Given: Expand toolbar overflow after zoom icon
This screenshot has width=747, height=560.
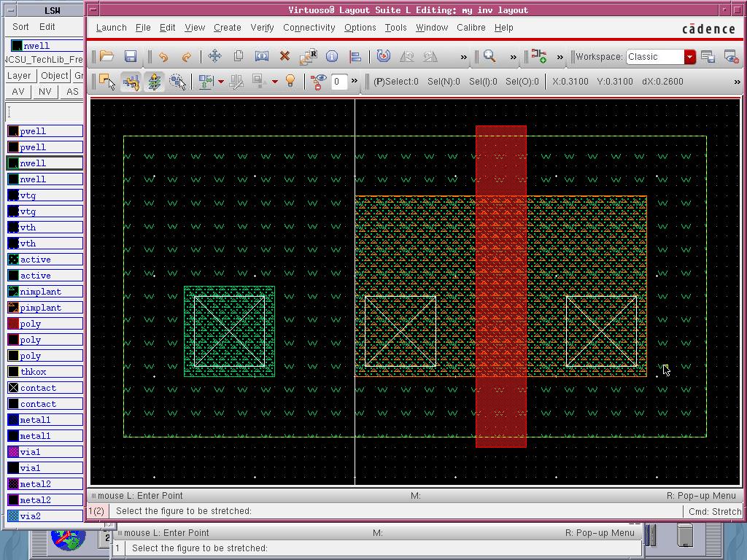Looking at the screenshot, I should 513,57.
